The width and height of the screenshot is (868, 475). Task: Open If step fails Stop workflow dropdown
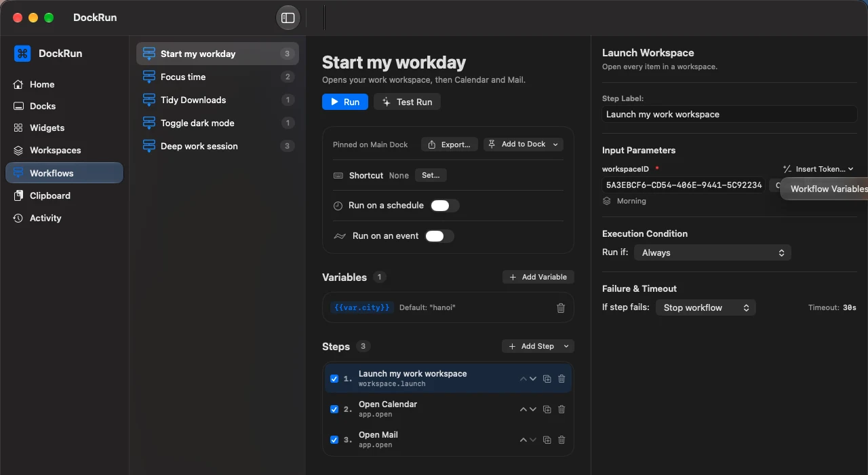pos(705,307)
